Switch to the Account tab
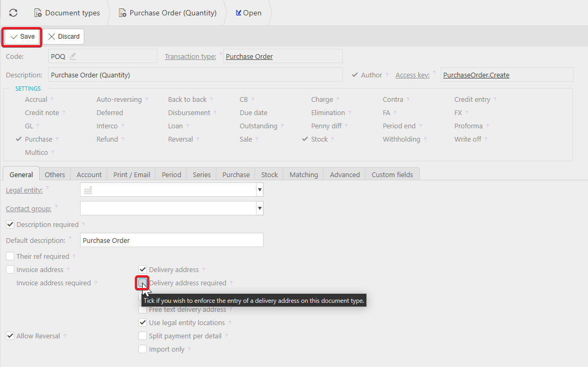Image resolution: width=588 pixels, height=367 pixels. (x=89, y=174)
